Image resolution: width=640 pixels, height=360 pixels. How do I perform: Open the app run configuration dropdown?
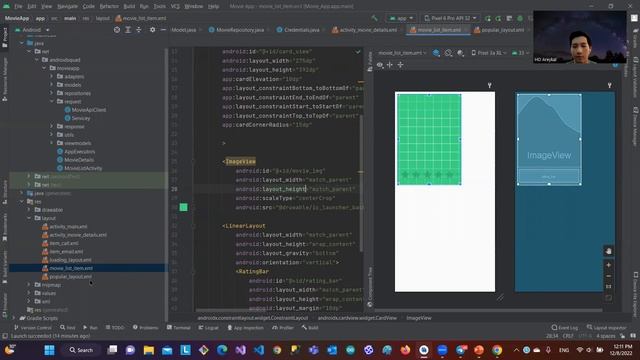click(x=401, y=18)
